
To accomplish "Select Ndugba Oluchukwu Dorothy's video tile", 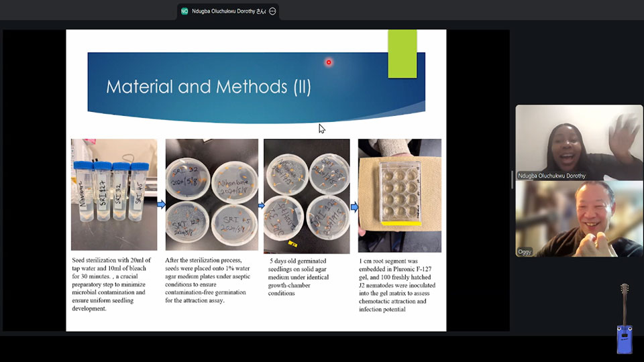I will click(579, 142).
